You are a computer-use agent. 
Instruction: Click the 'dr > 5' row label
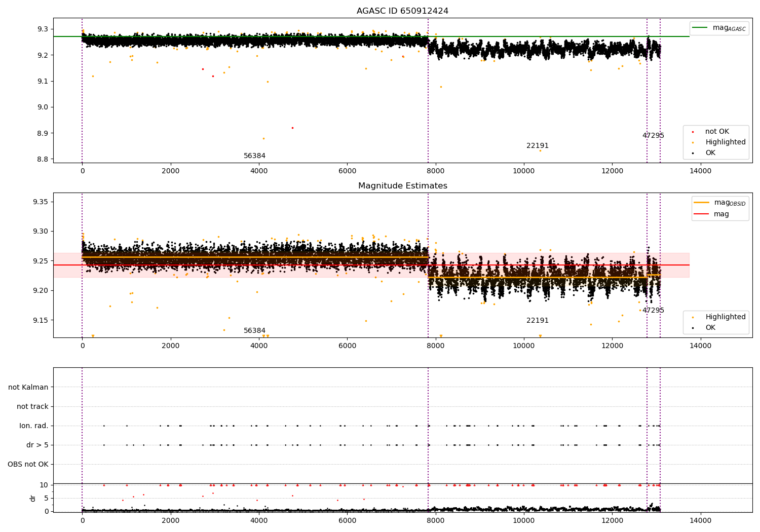coord(37,445)
